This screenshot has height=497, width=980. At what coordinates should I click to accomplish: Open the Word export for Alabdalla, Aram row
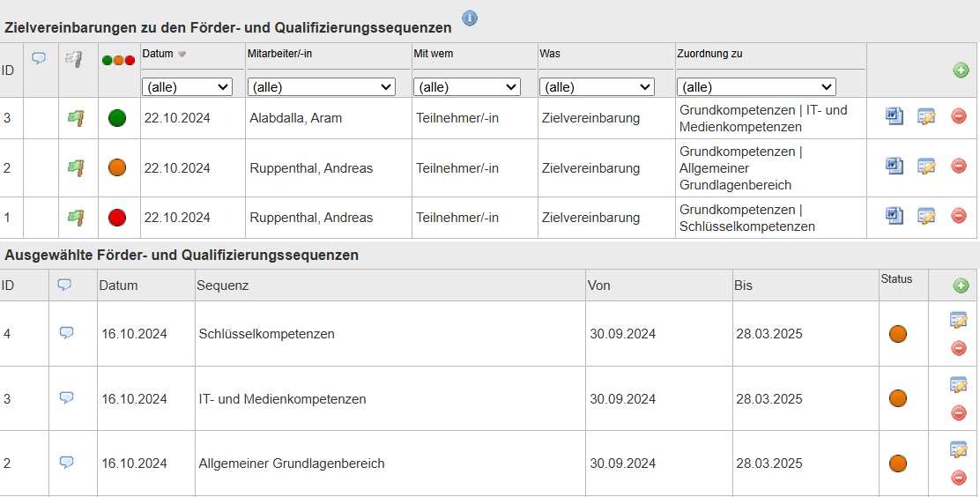pyautogui.click(x=895, y=115)
